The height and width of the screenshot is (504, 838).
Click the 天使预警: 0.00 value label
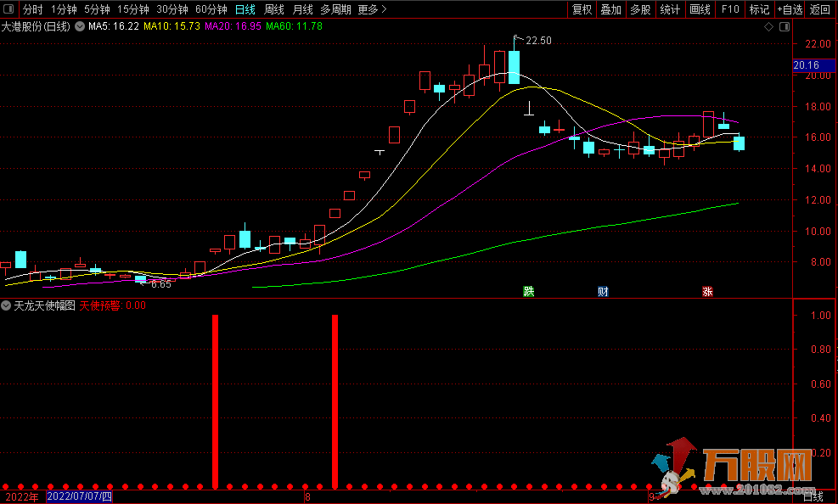[113, 305]
